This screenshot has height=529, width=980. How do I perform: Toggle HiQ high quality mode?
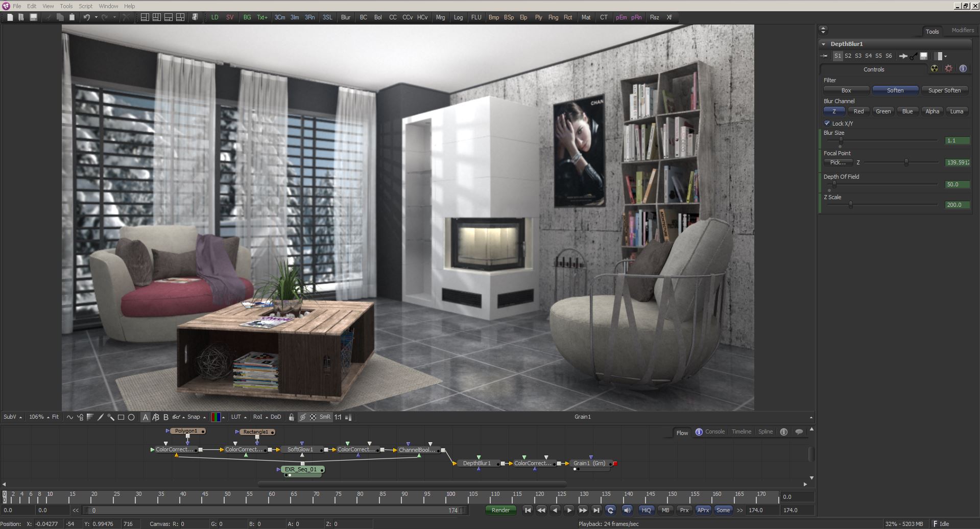(x=646, y=510)
